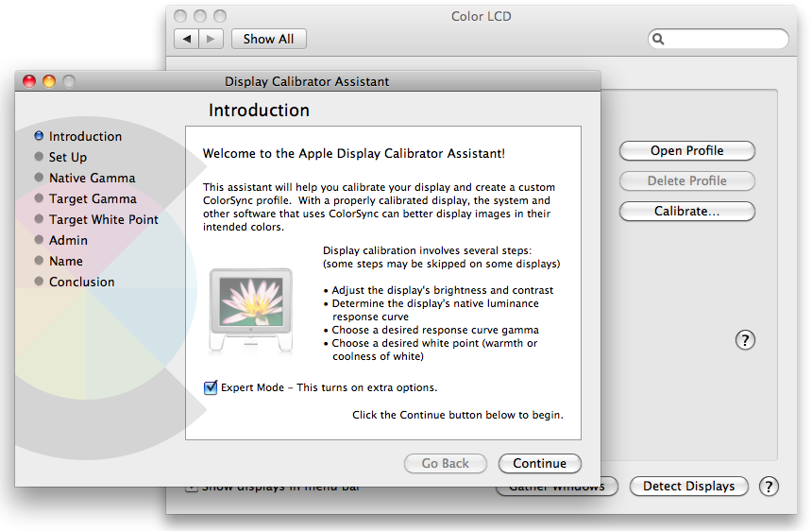The width and height of the screenshot is (812, 531).
Task: Toggle Show displays in menu bar checkbox
Action: point(191,488)
